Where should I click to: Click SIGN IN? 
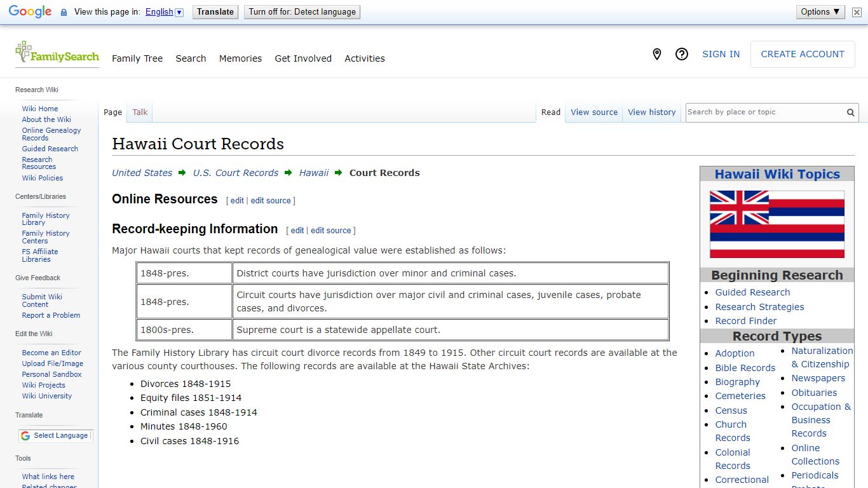(721, 55)
